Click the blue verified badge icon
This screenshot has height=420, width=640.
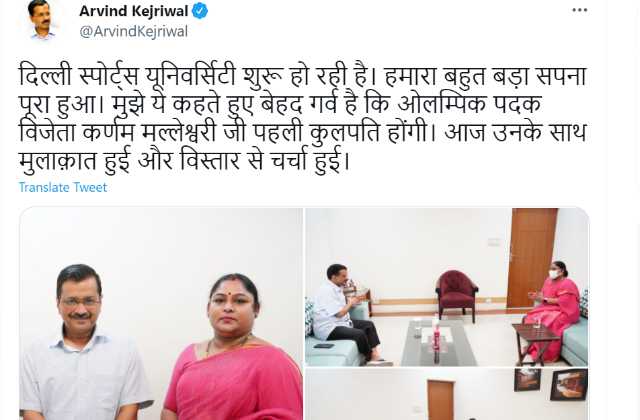[200, 11]
